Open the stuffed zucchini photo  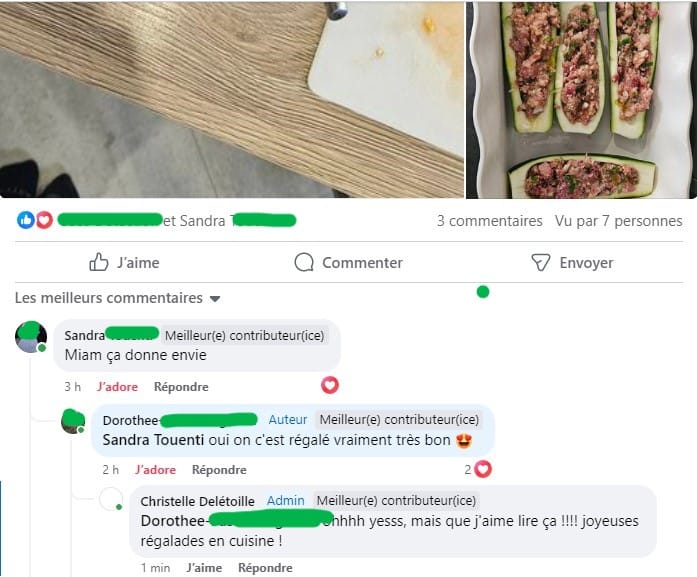coord(581,100)
